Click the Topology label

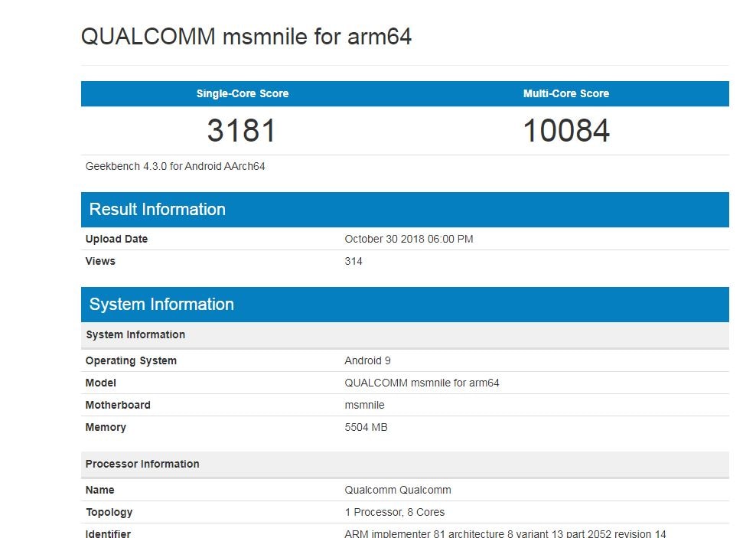(109, 513)
